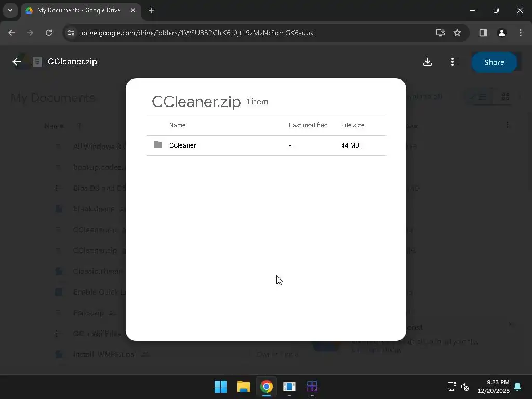Click the browser forward arrow
The image size is (532, 399).
tap(30, 33)
